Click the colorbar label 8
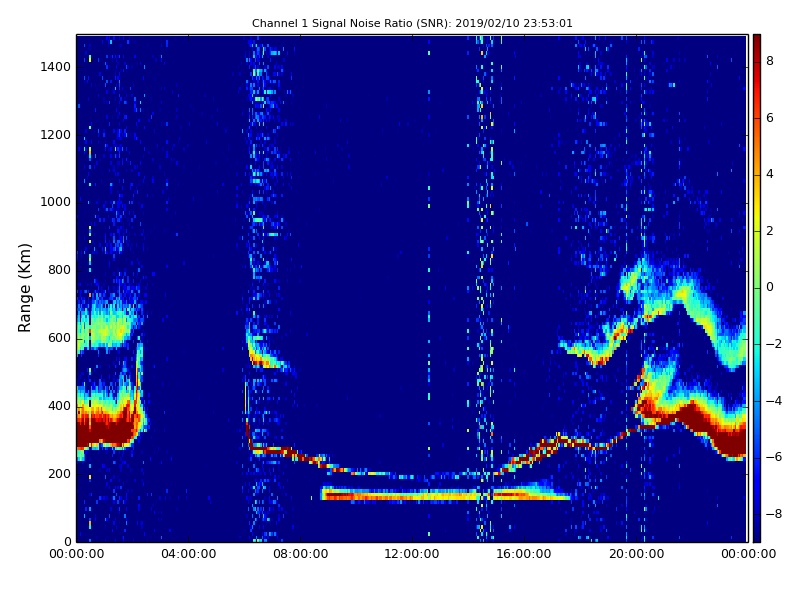Screen dimensions: 800x600 point(770,61)
